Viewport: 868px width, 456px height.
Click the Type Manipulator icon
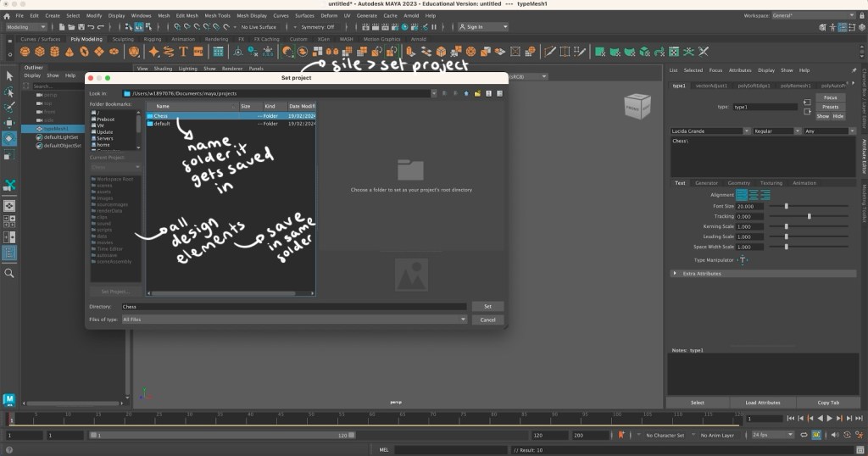[x=743, y=260]
